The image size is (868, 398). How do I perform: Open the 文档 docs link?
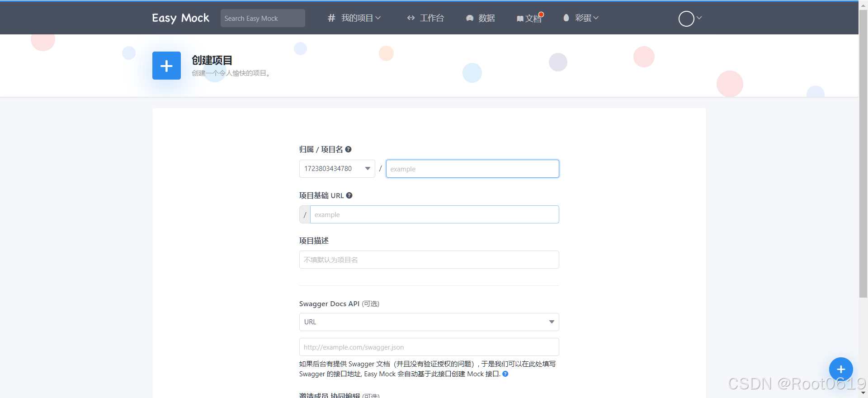tap(533, 19)
